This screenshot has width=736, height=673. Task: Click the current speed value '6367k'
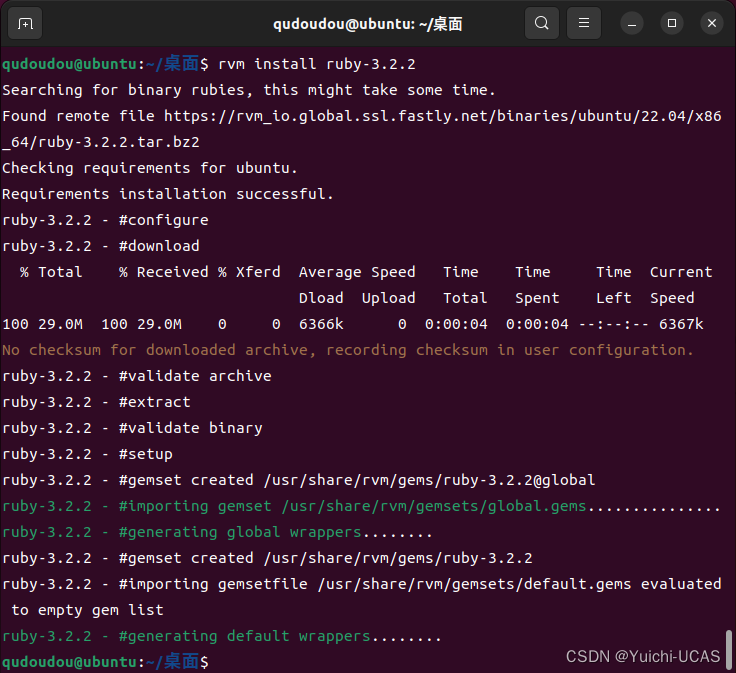(681, 324)
